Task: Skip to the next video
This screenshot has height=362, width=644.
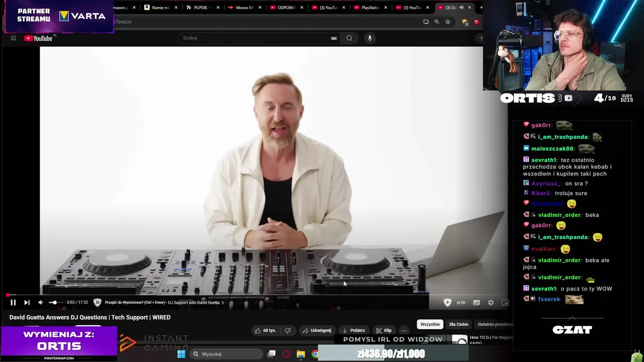Action: (27, 302)
